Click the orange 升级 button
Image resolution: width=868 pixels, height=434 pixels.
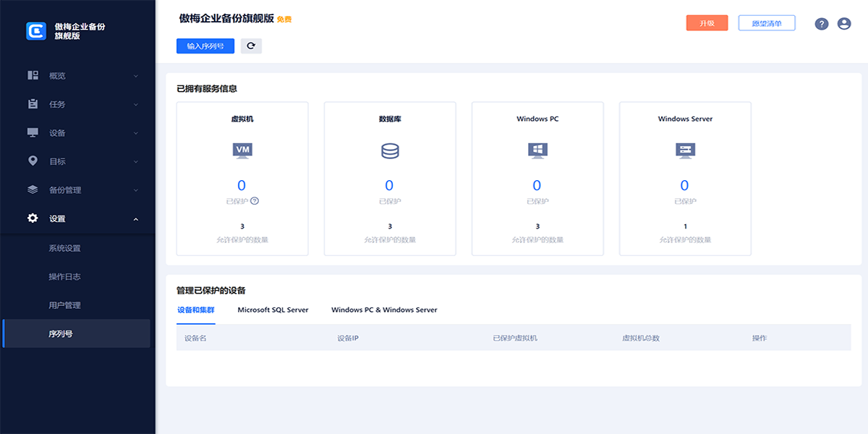pyautogui.click(x=707, y=23)
